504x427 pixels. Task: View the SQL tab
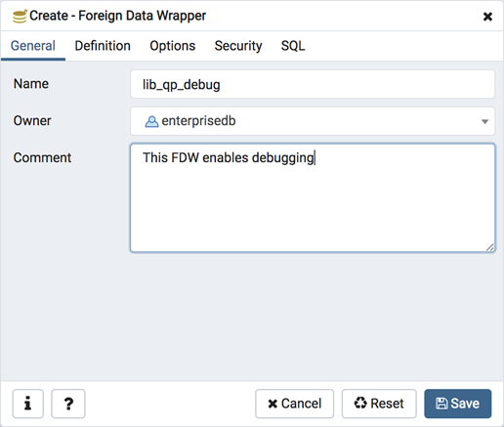point(293,46)
